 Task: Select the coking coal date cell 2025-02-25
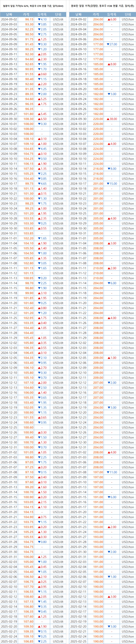[x=78, y=641]
